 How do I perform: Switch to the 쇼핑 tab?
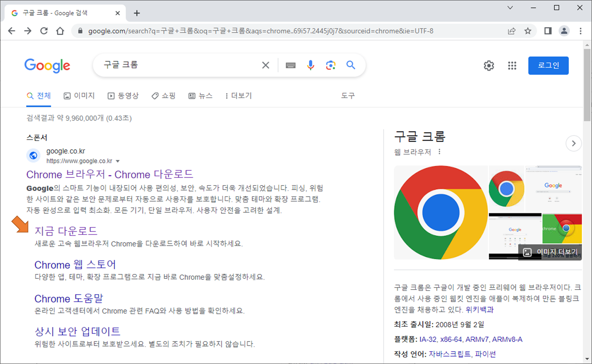click(x=163, y=96)
